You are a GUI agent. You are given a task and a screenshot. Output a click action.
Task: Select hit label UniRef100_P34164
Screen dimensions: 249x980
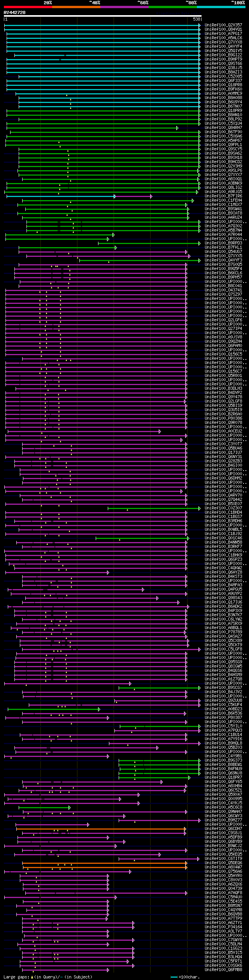223,927
